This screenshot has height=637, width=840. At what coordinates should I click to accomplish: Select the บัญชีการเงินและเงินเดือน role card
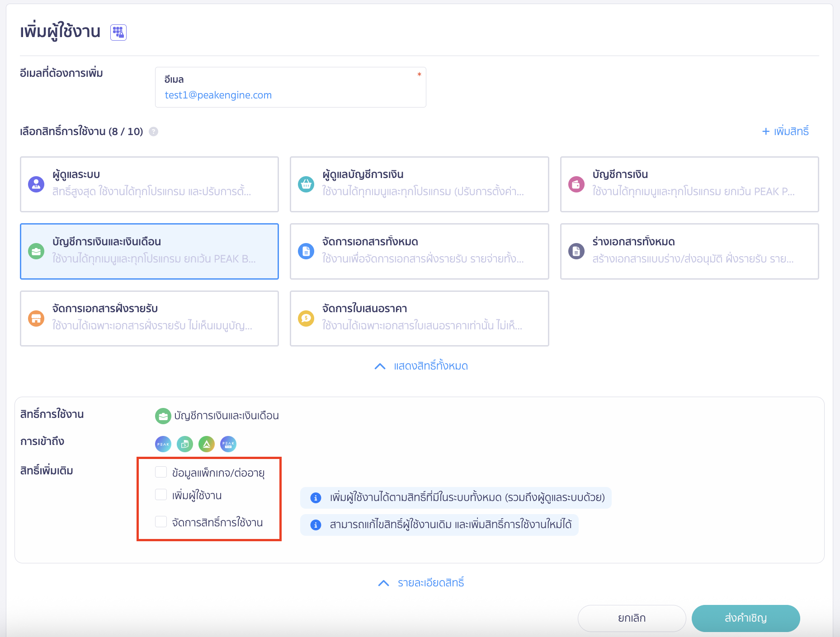tap(149, 251)
